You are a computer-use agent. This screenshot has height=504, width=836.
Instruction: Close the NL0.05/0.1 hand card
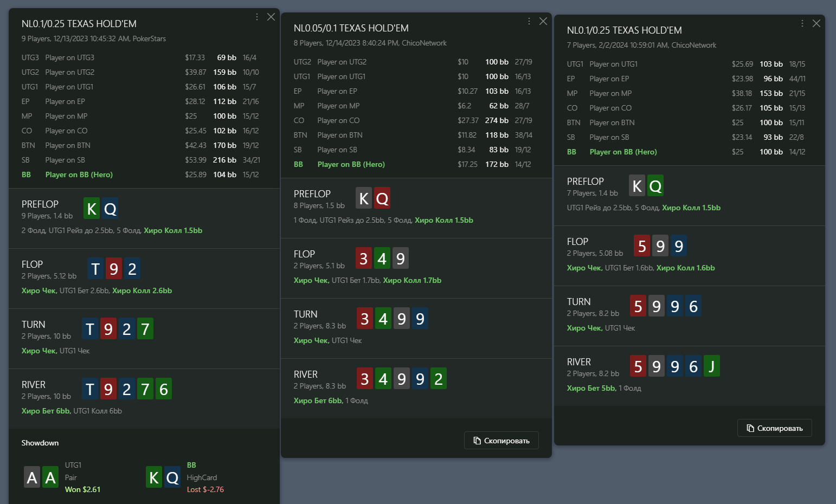tap(543, 21)
